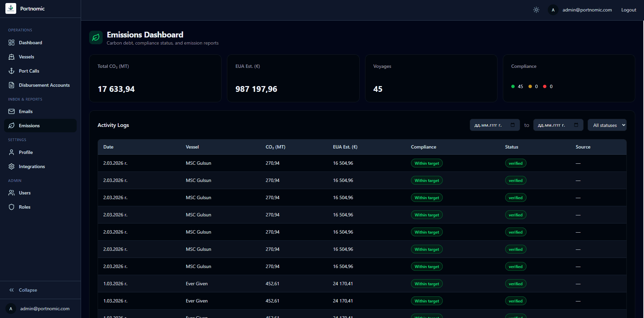Toggle the light/dark theme sun icon
This screenshot has width=644, height=318.
point(536,10)
